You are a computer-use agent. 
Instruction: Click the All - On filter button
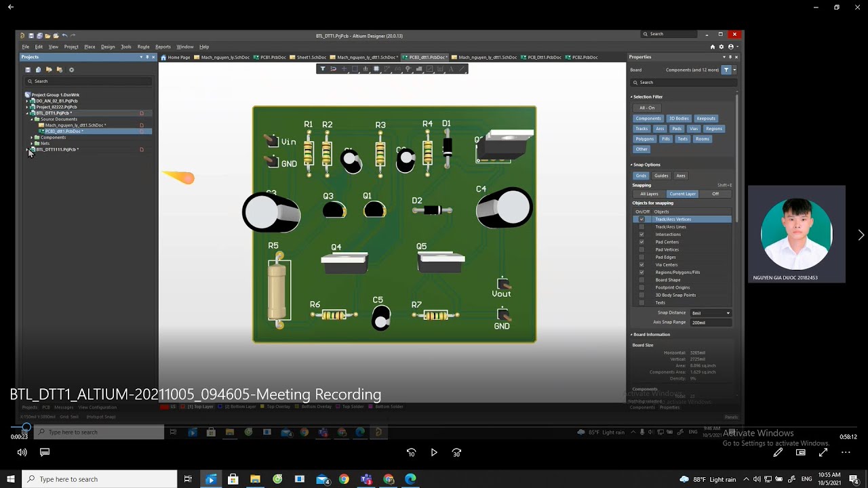(647, 108)
